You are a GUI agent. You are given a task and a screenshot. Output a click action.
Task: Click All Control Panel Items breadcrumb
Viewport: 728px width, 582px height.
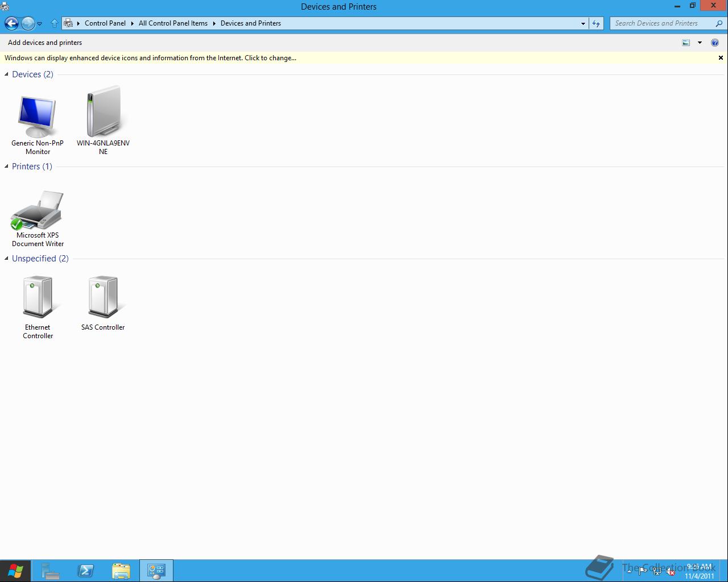tap(173, 23)
